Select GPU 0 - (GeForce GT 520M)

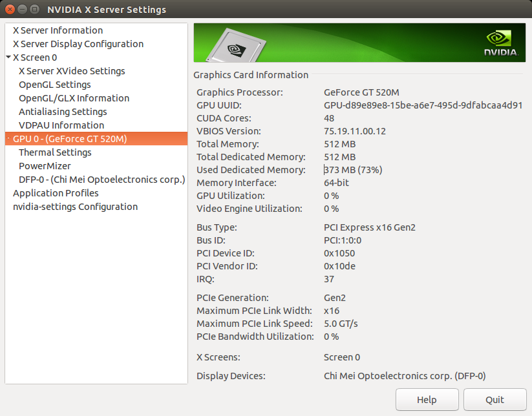96,139
